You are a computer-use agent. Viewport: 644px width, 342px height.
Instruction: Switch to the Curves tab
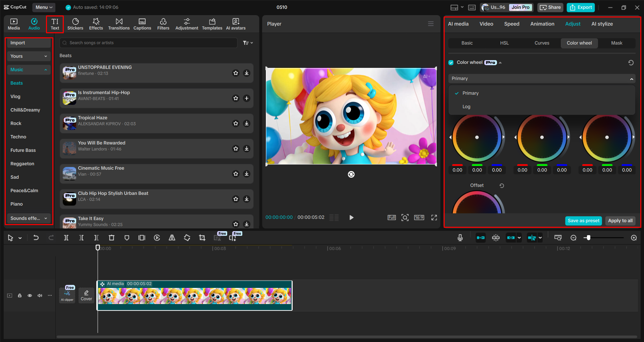click(542, 43)
